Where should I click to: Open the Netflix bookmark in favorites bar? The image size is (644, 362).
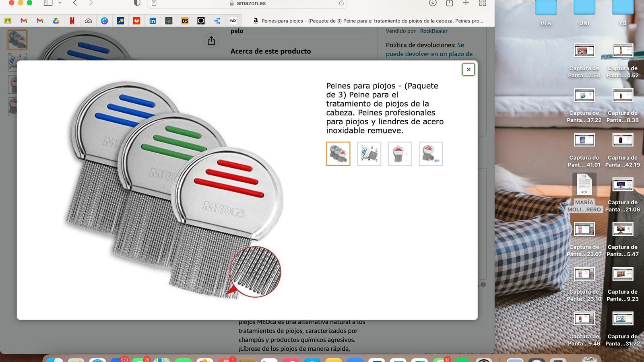pos(72,21)
